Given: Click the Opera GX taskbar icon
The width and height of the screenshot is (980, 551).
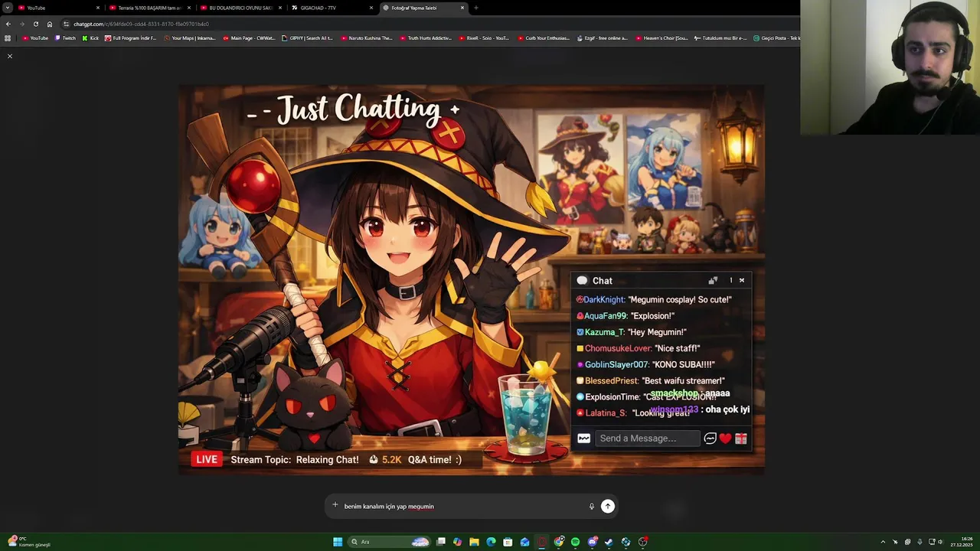Looking at the screenshot, I should tap(542, 542).
